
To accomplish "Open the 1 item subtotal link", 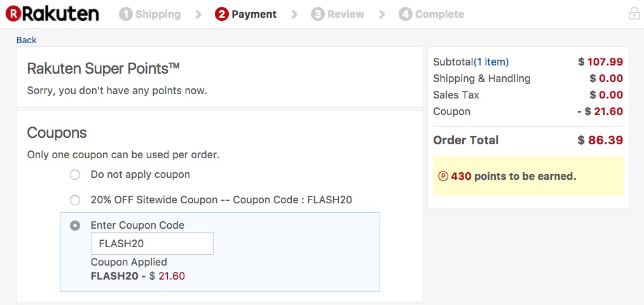I will (491, 62).
